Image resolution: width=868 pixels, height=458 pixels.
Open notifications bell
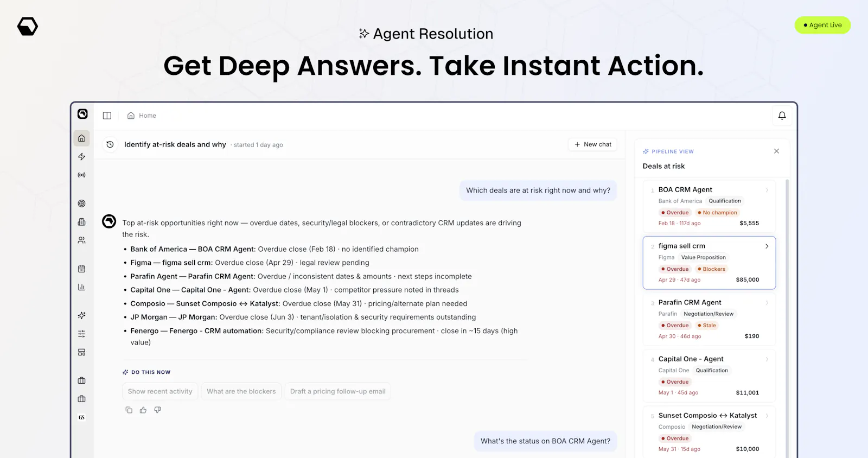782,116
